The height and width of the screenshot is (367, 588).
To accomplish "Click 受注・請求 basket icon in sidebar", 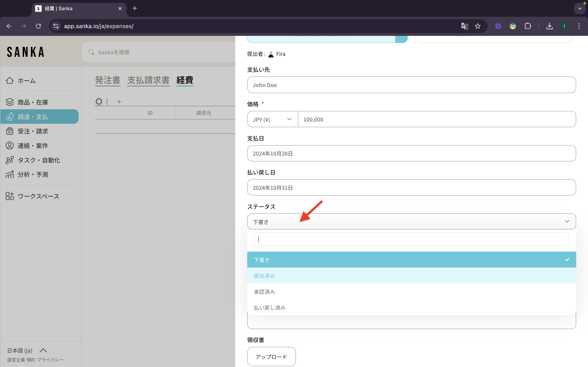I will [10, 131].
